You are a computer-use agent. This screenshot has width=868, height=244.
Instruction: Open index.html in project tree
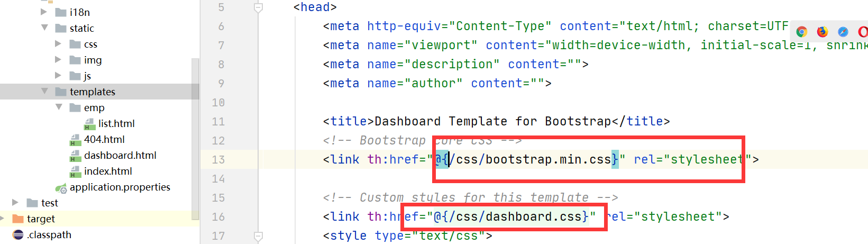tap(108, 171)
